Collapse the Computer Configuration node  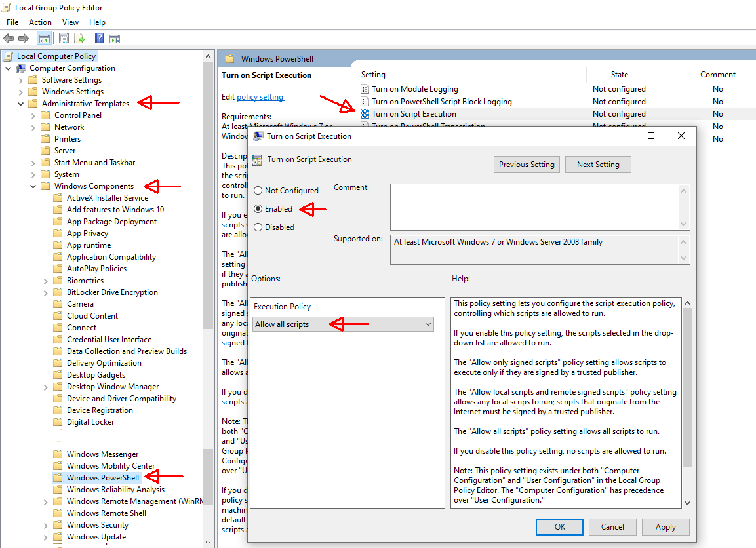9,68
